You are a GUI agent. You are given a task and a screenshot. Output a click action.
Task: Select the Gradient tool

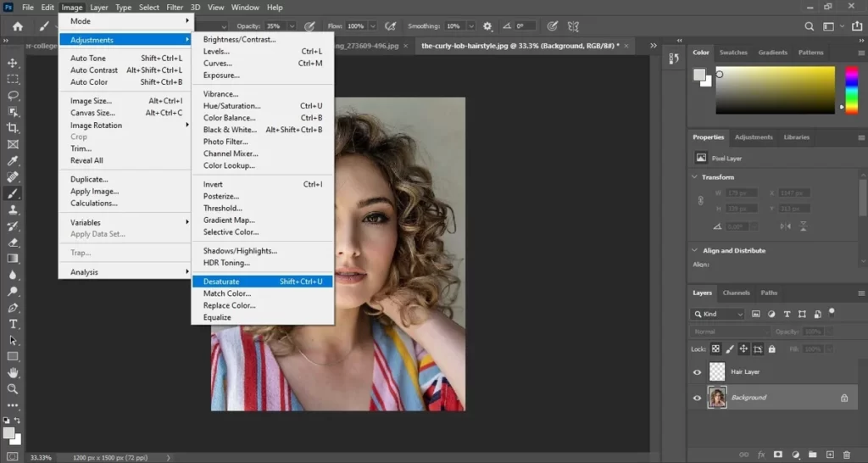(13, 259)
